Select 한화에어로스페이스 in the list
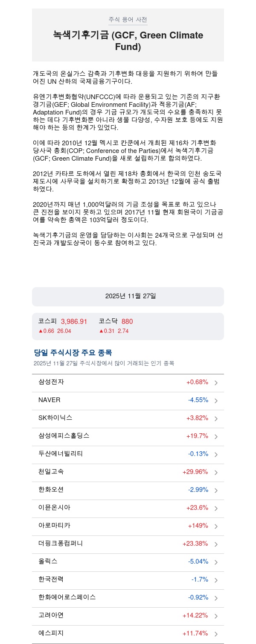The width and height of the screenshot is (256, 644). [67, 597]
